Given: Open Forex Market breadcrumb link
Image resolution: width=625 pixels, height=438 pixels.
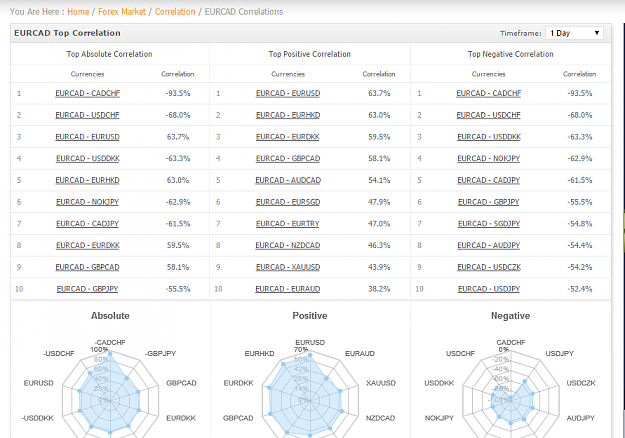Looking at the screenshot, I should pos(122,12).
